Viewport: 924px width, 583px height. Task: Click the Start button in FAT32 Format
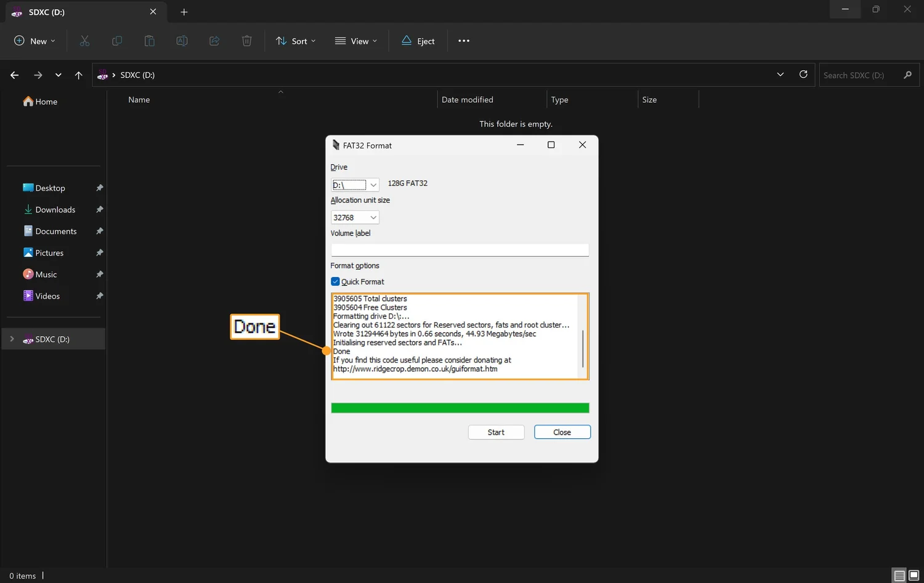[x=496, y=432]
